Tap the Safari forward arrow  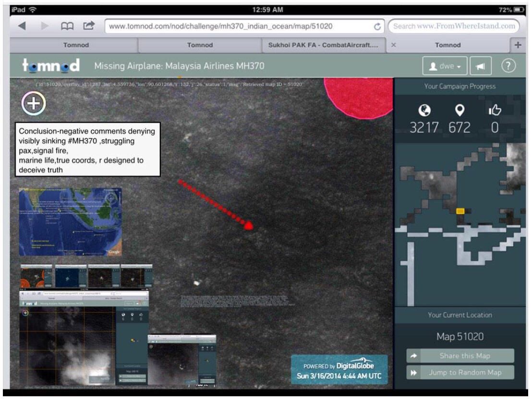(45, 26)
